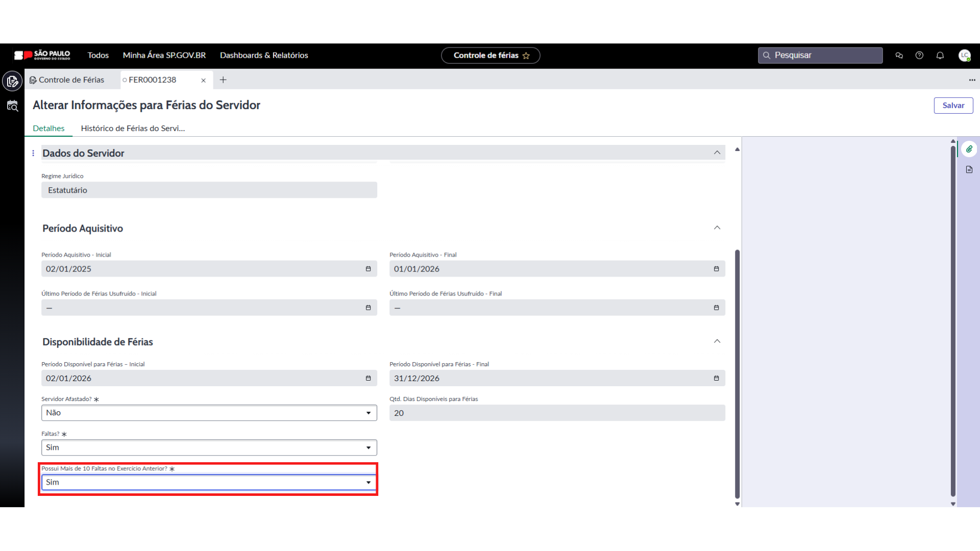Add a new tab with plus button
Screen dimensions: 980x551
point(223,80)
